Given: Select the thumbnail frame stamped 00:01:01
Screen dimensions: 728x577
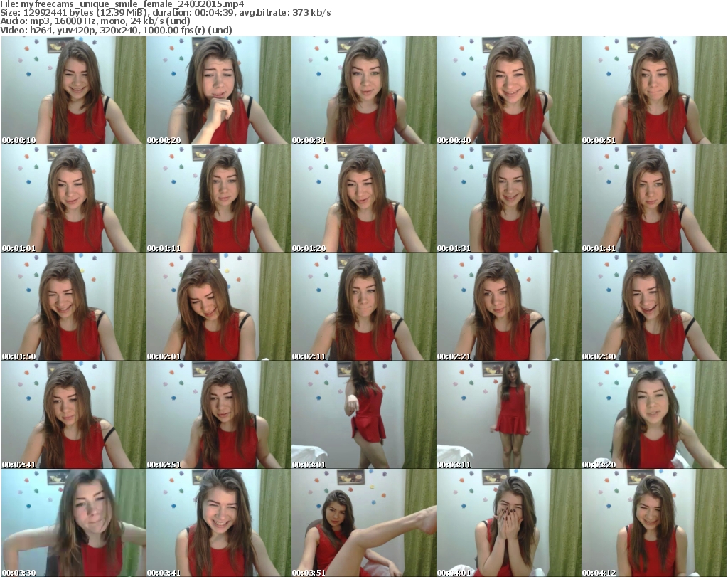Looking at the screenshot, I should click(x=74, y=198).
